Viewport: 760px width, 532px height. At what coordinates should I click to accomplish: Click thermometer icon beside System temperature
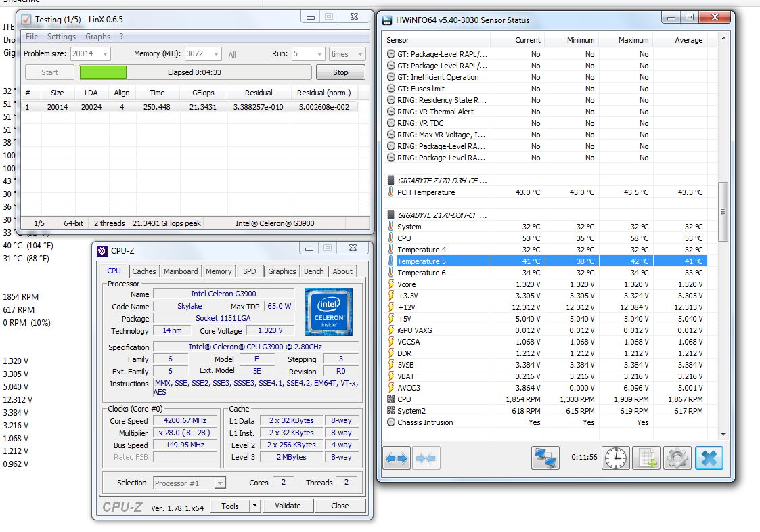coord(390,227)
